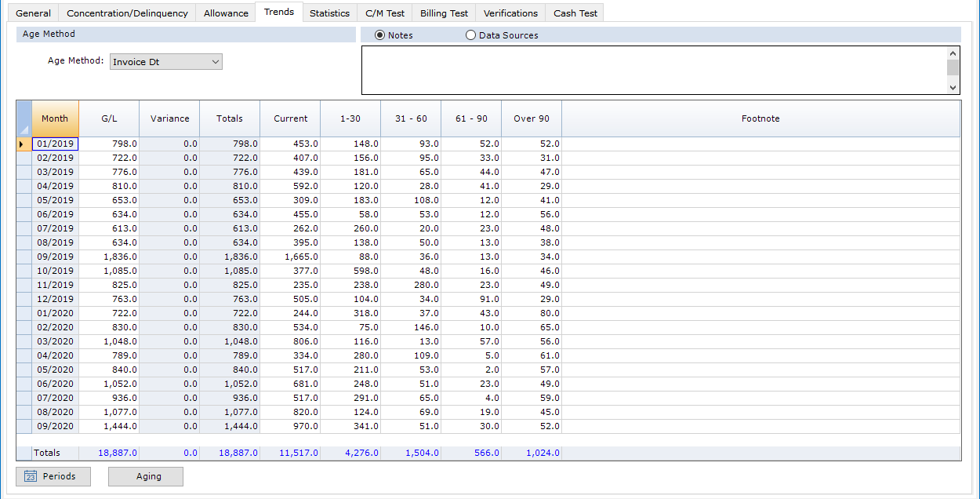Screen dimensions: 980x499
Task: Open the Concentration/Delinquency tab
Action: point(127,13)
